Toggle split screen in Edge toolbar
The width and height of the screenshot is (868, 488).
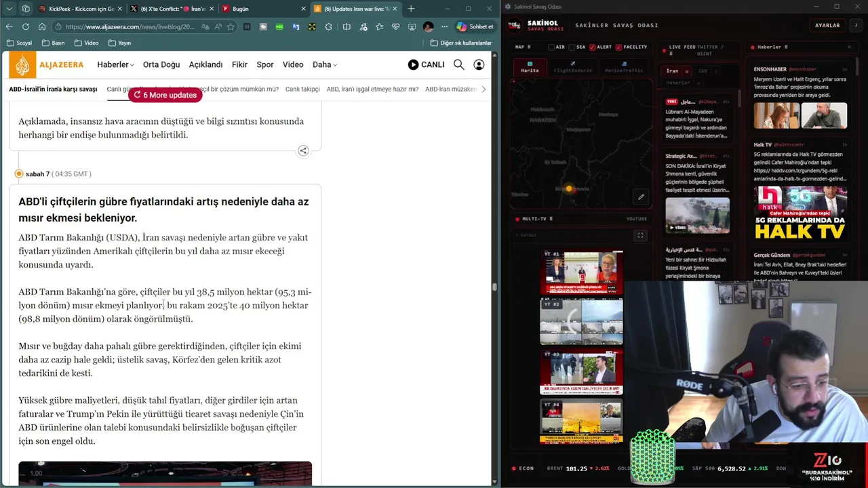pyautogui.click(x=347, y=26)
